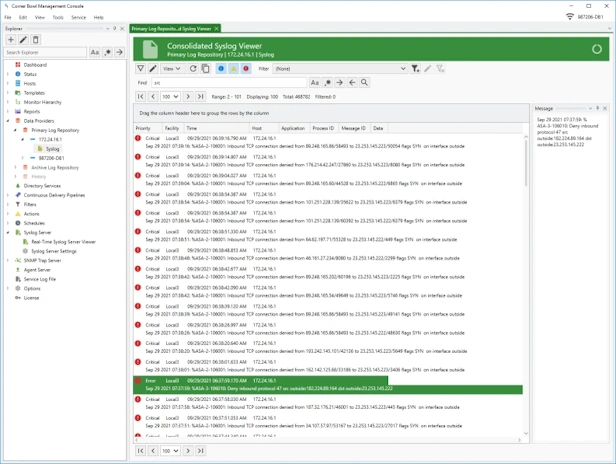Viewport: 616px width, 464px height.
Task: Click the pencil edit icon in viewer toolbar
Action: 153,68
